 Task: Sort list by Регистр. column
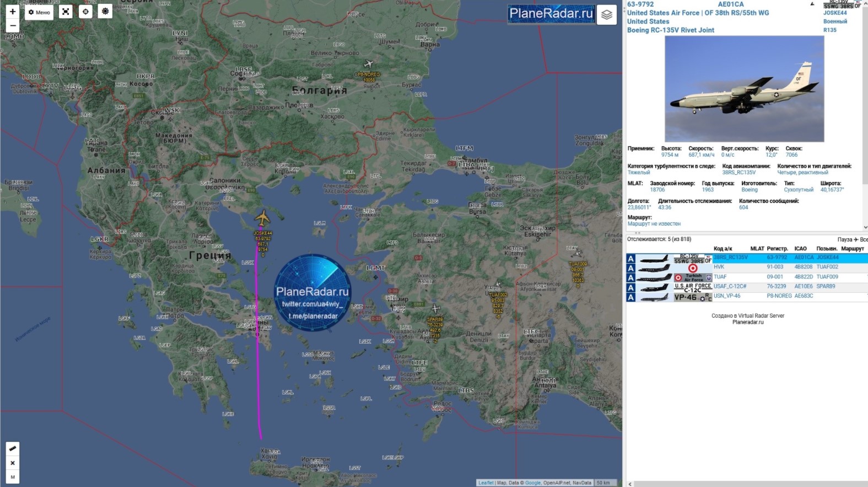[x=777, y=249]
